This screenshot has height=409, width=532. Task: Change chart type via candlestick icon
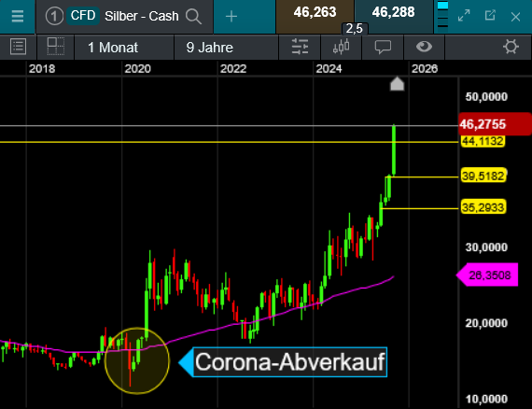pos(342,47)
